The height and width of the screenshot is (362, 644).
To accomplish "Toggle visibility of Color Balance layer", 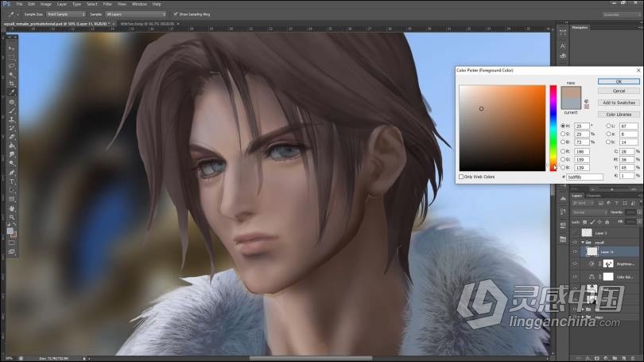I will (x=575, y=277).
